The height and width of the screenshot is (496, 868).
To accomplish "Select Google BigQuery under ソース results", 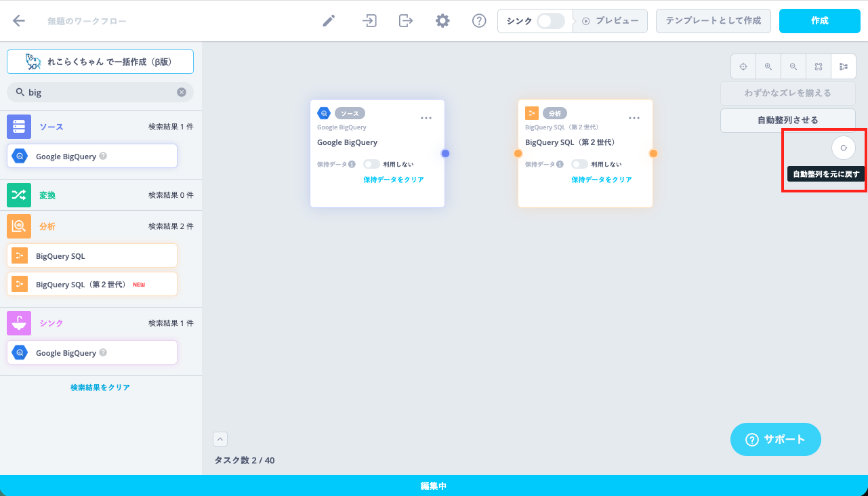I will tap(92, 156).
